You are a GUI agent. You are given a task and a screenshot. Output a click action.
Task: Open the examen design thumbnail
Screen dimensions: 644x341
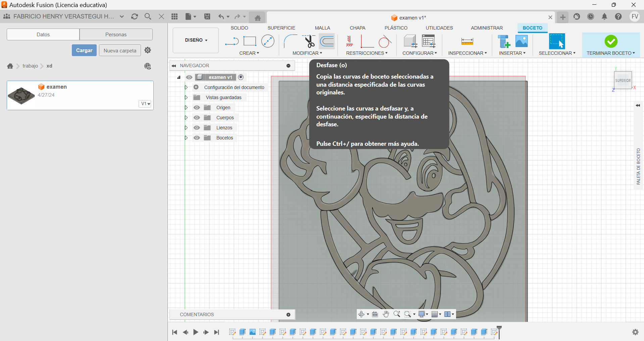[21, 95]
